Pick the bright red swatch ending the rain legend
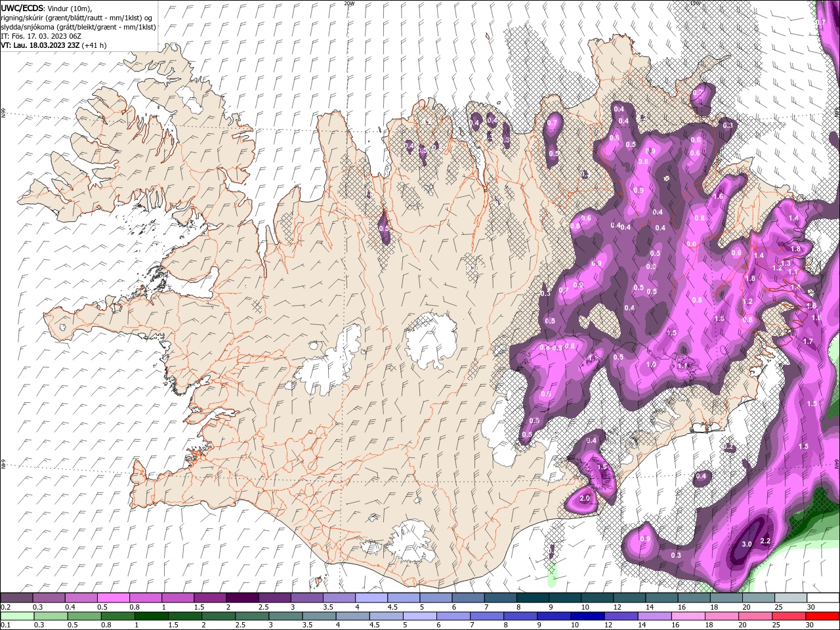 [x=822, y=616]
